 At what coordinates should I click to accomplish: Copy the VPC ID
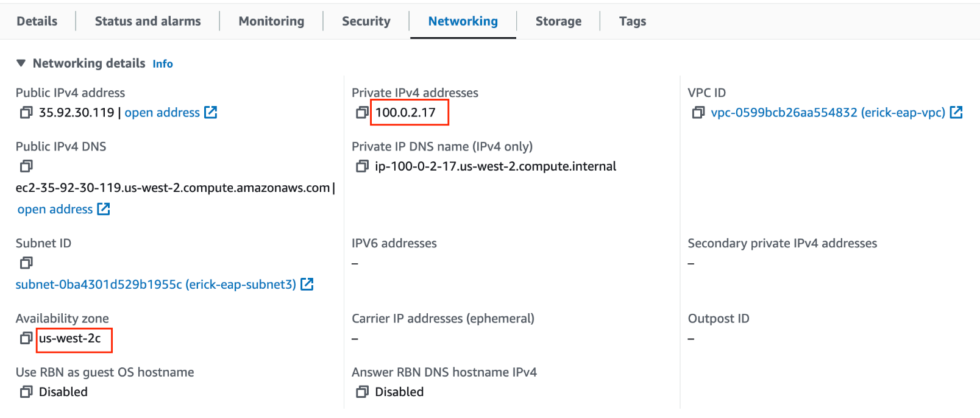coord(698,112)
